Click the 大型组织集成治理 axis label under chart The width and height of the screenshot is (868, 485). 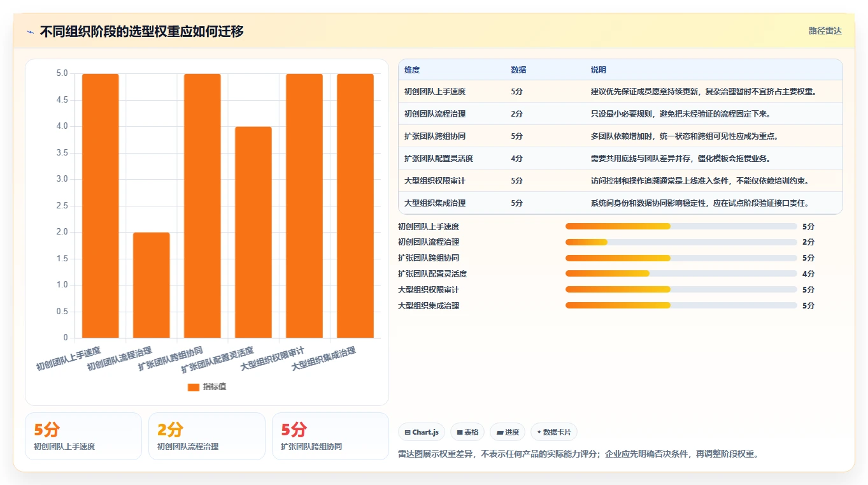323,358
